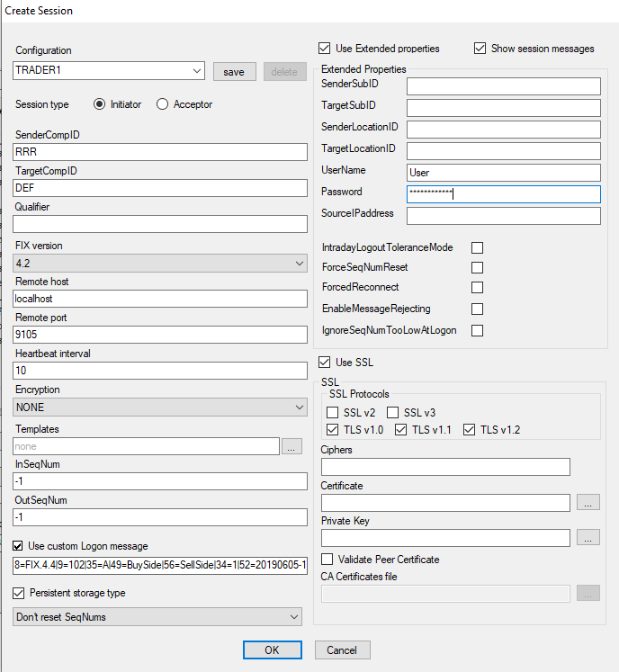Cancel the Create Session dialog
The image size is (619, 672).
tap(342, 650)
